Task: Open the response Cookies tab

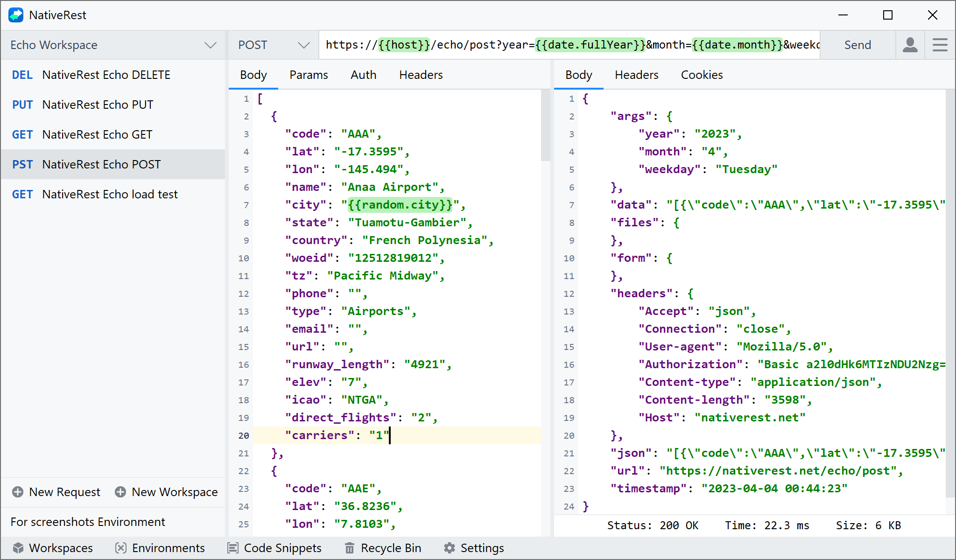Action: [x=702, y=75]
